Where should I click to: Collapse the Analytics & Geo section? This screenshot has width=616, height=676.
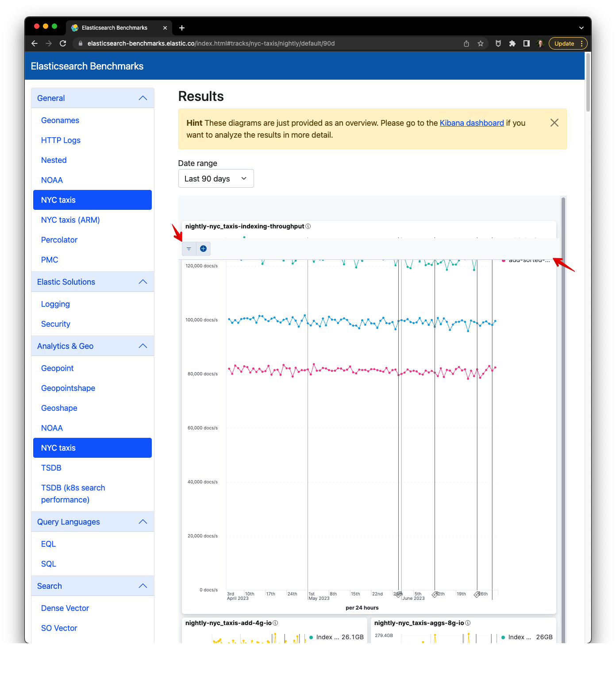coord(142,346)
